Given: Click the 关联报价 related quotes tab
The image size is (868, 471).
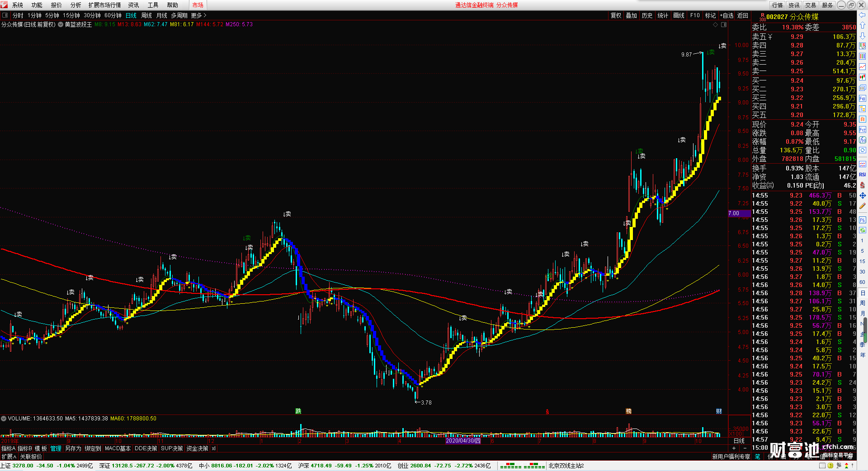Looking at the screenshot, I should (31, 457).
